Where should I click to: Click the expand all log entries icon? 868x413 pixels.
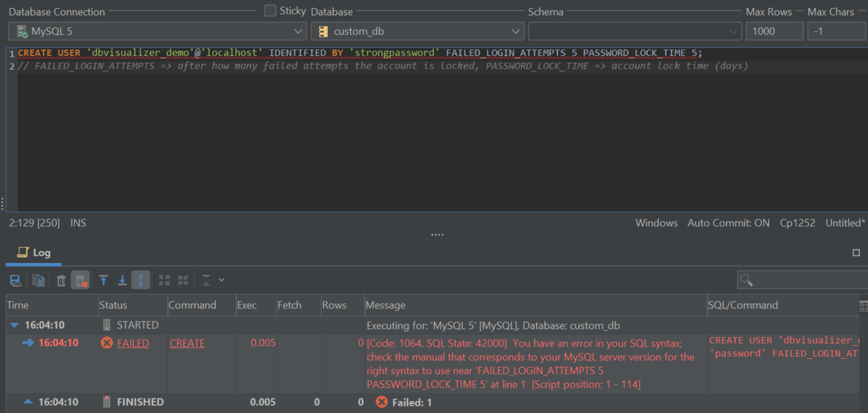click(x=164, y=280)
